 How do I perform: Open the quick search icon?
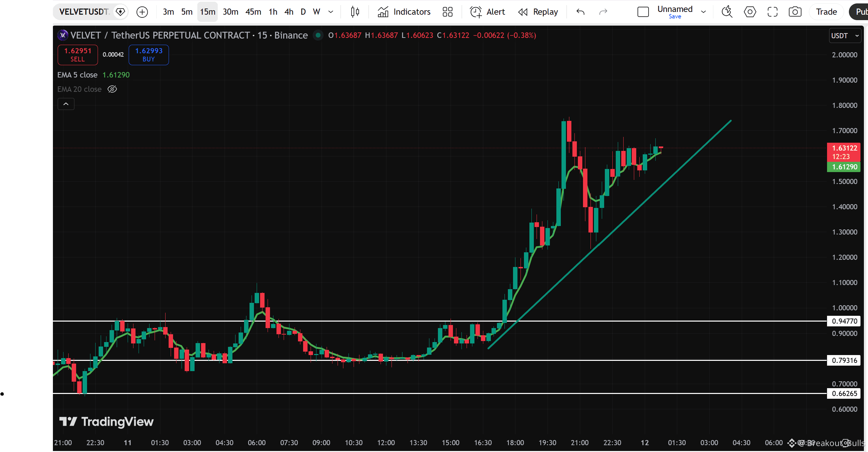pos(727,12)
